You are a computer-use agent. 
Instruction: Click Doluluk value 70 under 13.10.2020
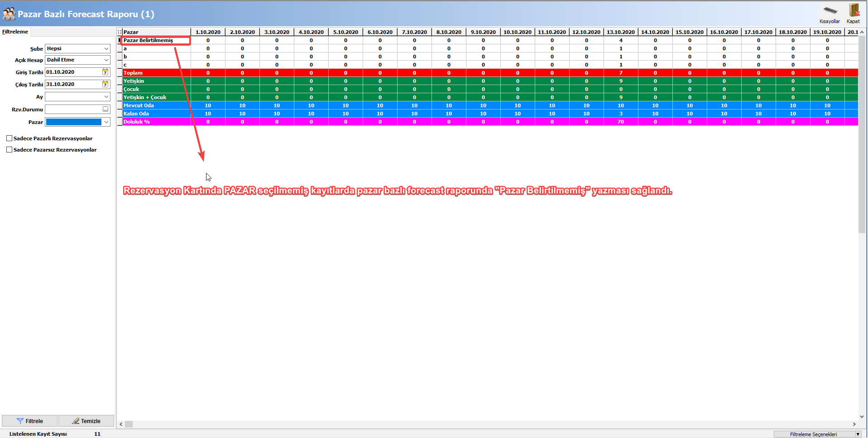[x=621, y=122]
